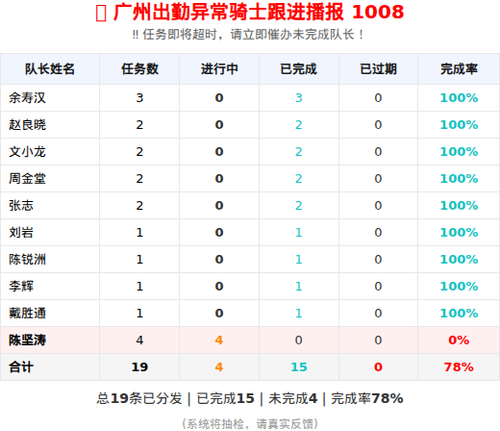Image resolution: width=500 pixels, height=431 pixels.
Task: Click the 合计 total row label
Action: (x=21, y=367)
